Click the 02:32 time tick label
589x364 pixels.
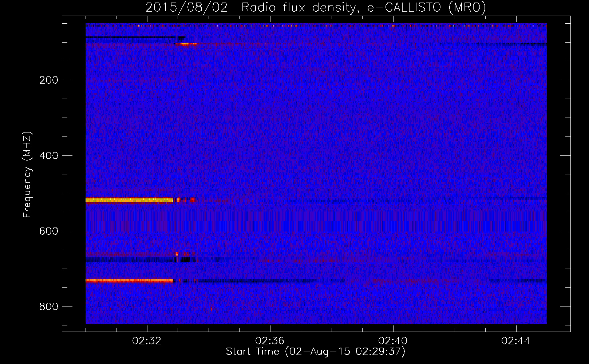coord(147,341)
